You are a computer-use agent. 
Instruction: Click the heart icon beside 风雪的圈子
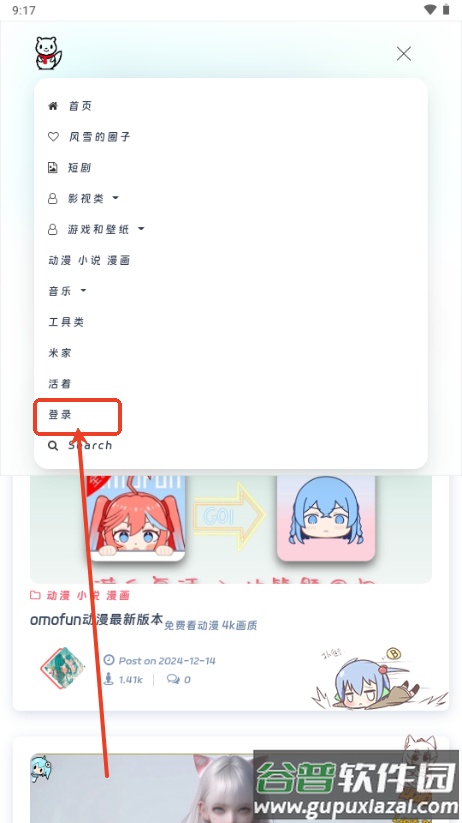click(x=53, y=136)
